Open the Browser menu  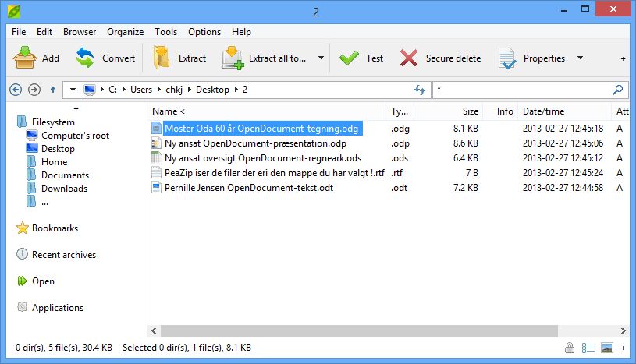point(80,32)
